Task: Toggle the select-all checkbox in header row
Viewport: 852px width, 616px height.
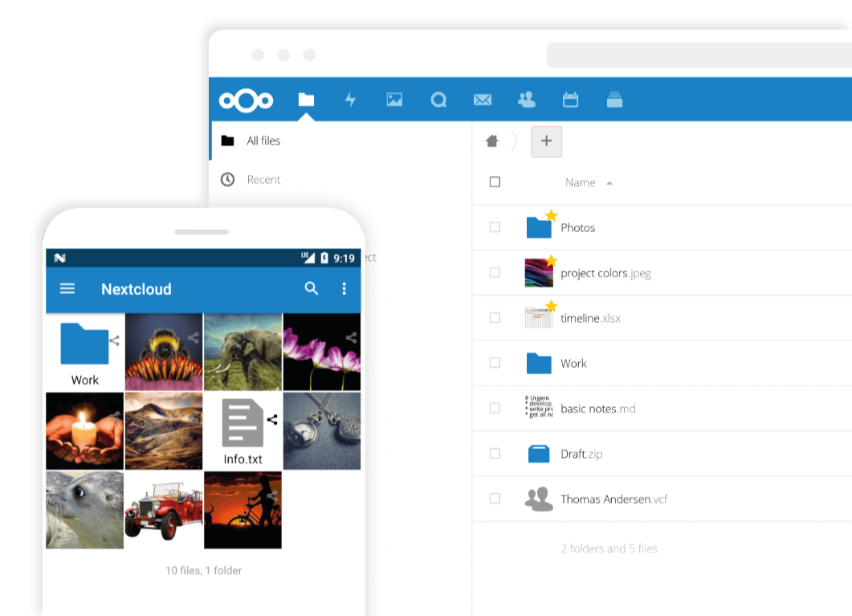Action: tap(495, 182)
